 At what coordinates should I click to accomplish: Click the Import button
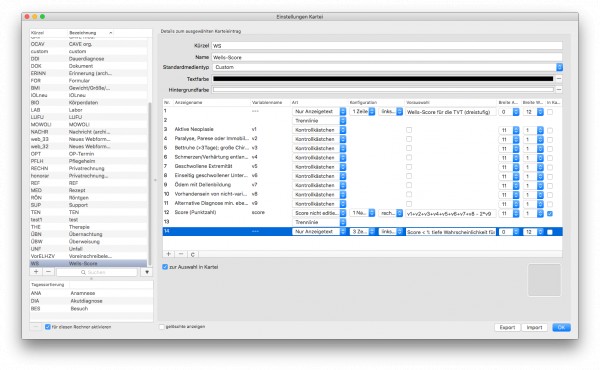[534, 328]
